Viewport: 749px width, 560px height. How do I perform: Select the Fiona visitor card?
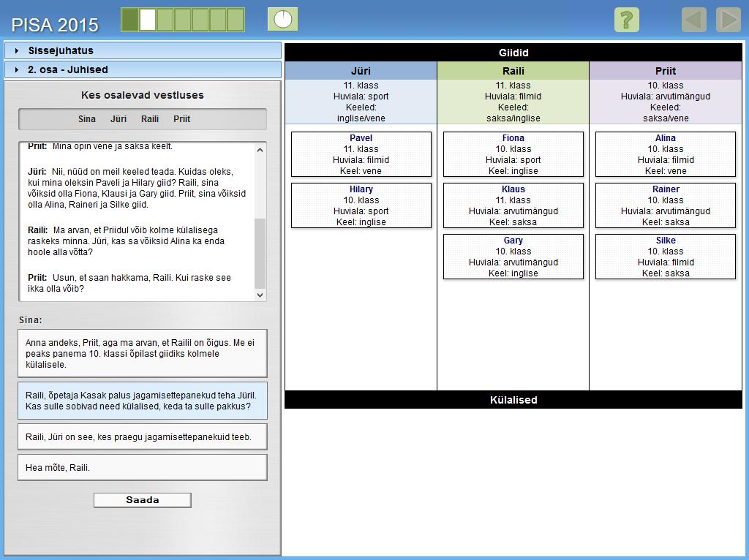pos(513,154)
